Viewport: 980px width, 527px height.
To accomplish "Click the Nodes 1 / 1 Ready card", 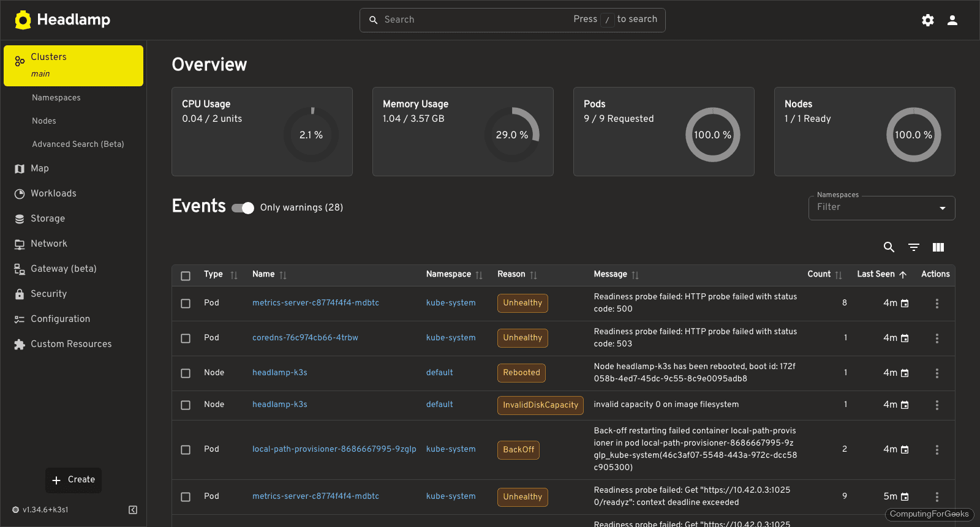I will (864, 132).
